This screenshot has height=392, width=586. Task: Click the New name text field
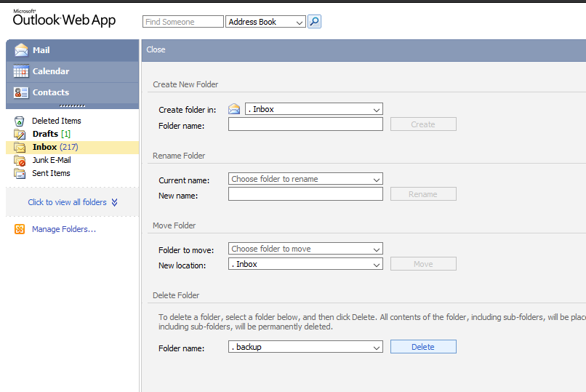[305, 194]
